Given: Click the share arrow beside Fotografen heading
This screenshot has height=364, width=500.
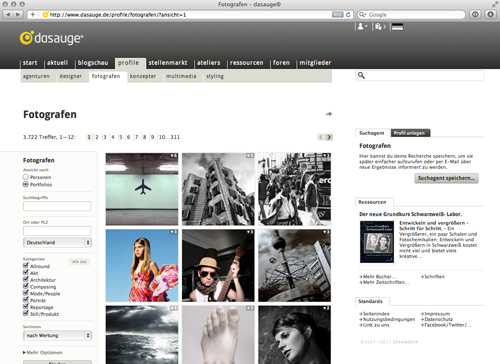Looking at the screenshot, I should [329, 114].
